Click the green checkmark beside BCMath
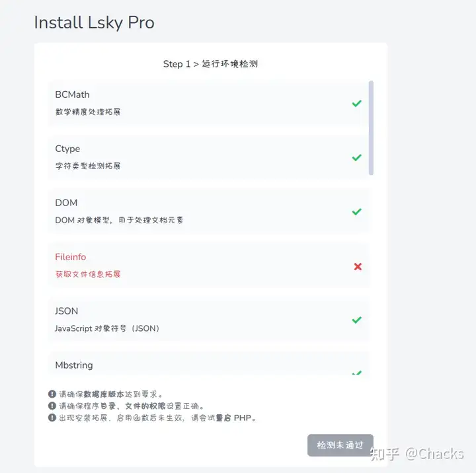Image resolution: width=476 pixels, height=473 pixels. [x=357, y=104]
